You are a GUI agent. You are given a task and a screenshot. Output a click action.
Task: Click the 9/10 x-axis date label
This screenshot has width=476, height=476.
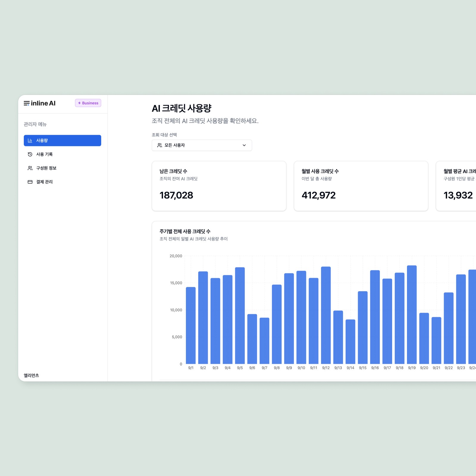(x=301, y=368)
